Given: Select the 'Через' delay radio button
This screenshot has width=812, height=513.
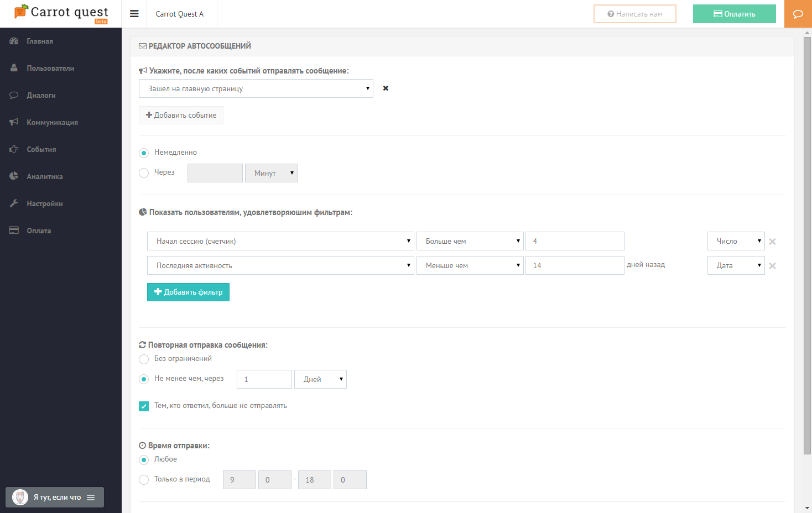Looking at the screenshot, I should (x=144, y=173).
